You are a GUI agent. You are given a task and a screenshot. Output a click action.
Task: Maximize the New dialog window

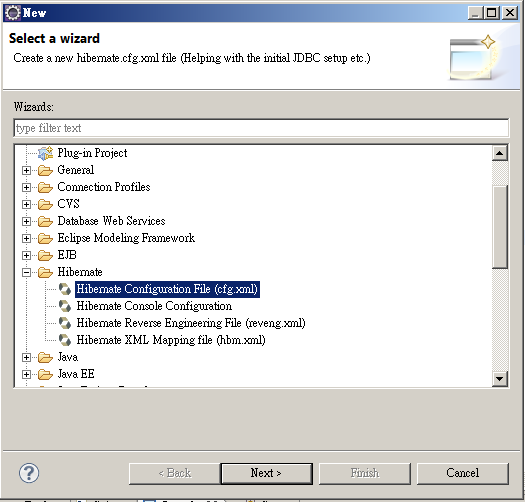click(492, 13)
